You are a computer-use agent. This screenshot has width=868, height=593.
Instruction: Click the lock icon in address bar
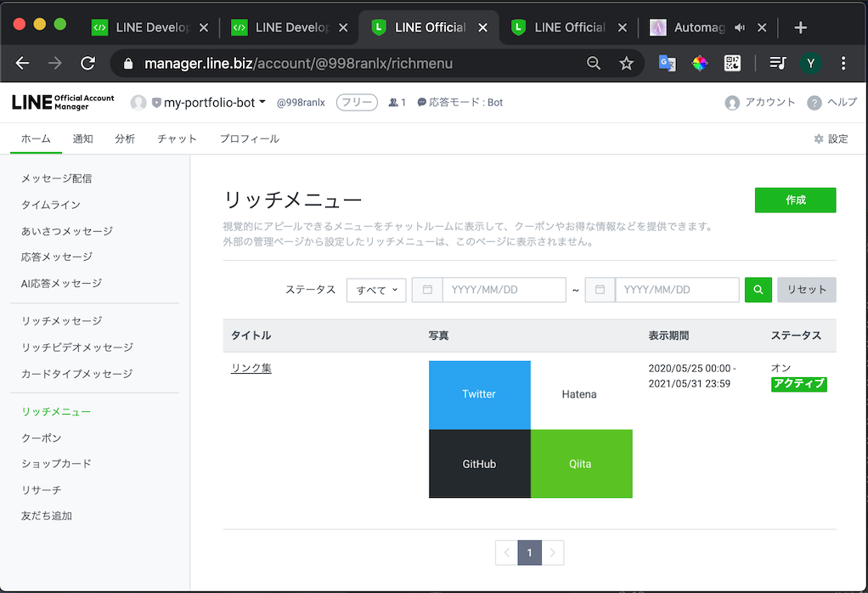click(128, 64)
